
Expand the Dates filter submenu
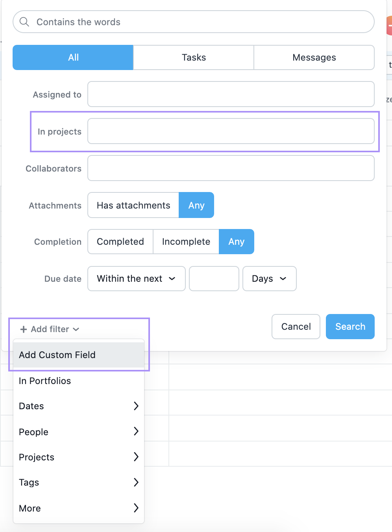click(79, 406)
